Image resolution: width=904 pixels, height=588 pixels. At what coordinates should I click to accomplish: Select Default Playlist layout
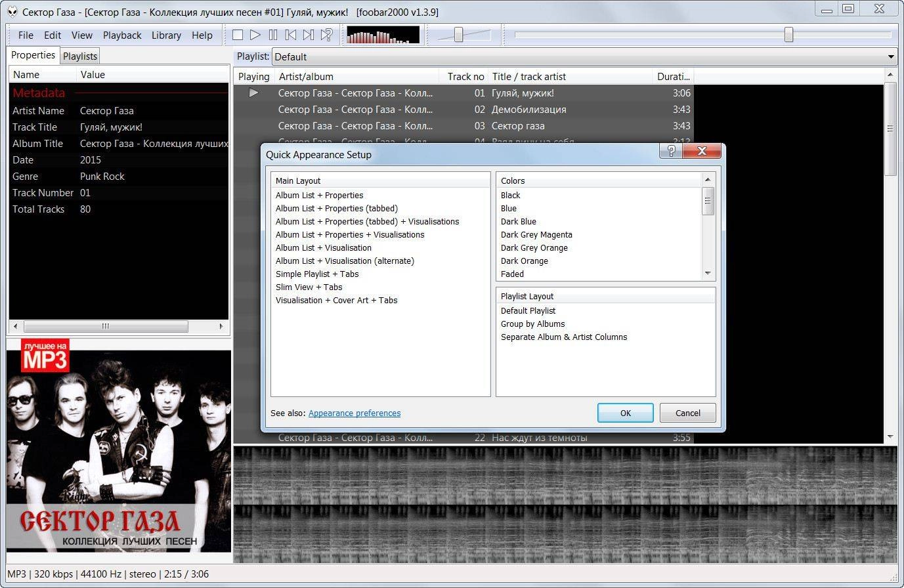pos(528,310)
